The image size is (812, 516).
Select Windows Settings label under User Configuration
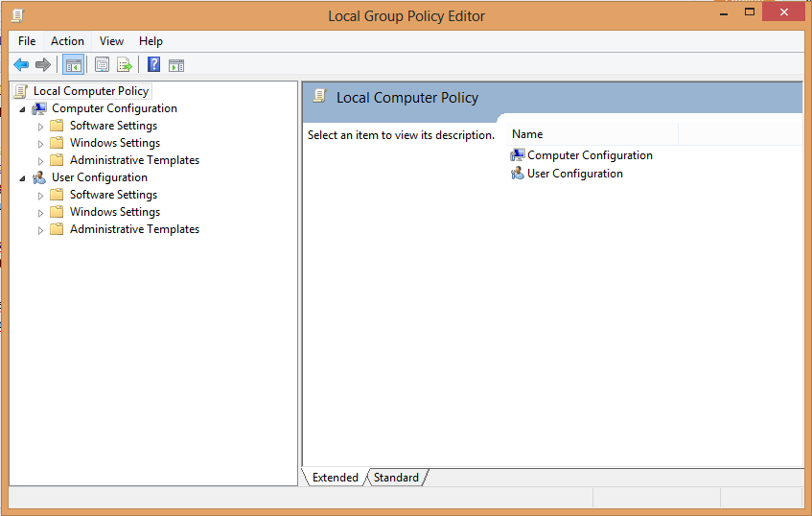coord(115,211)
